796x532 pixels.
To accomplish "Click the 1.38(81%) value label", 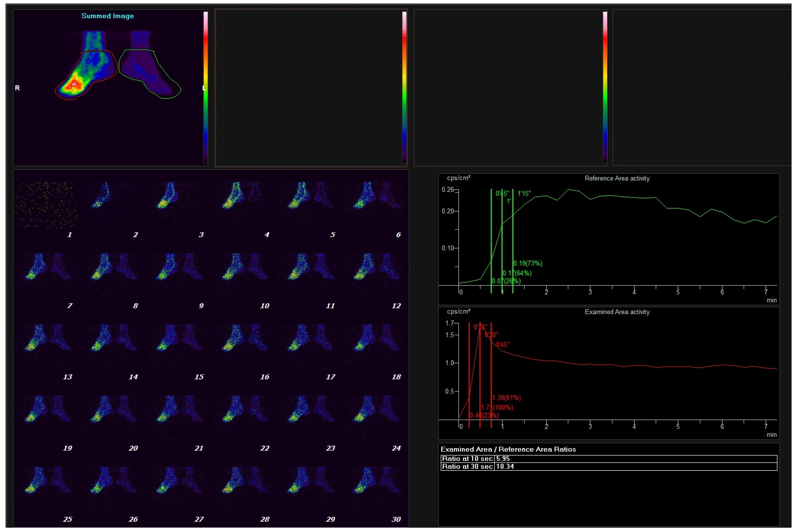I will [x=506, y=398].
